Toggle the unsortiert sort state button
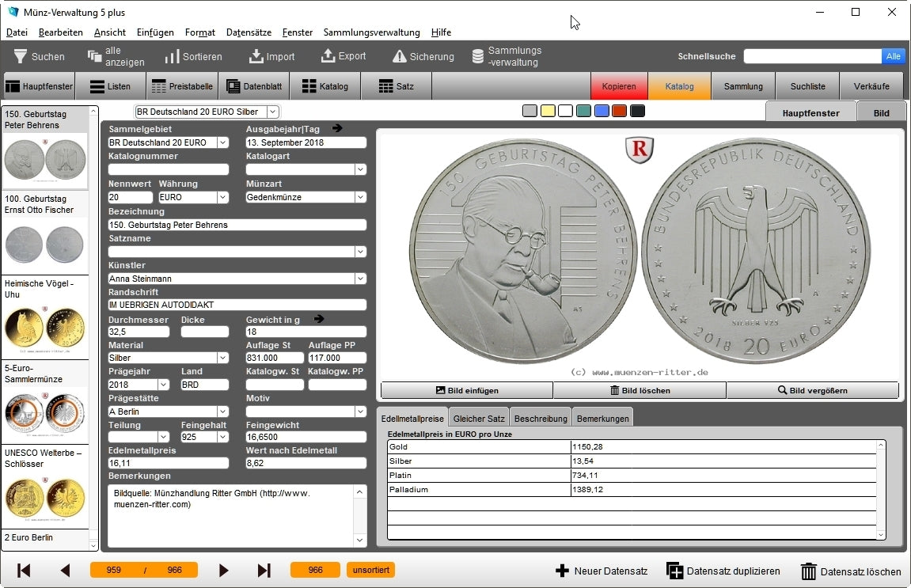This screenshot has width=911, height=588. click(x=370, y=570)
